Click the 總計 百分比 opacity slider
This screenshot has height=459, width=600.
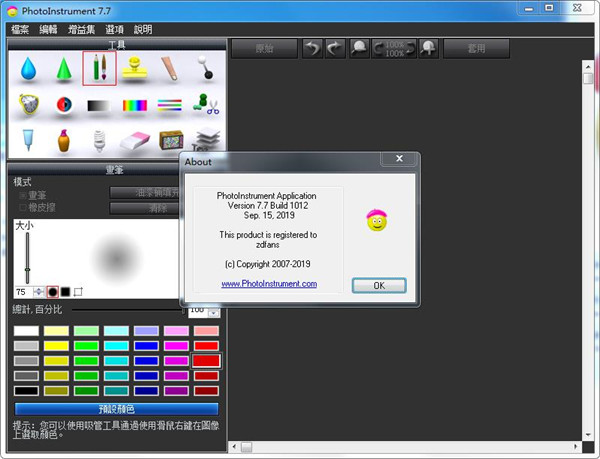coord(128,310)
